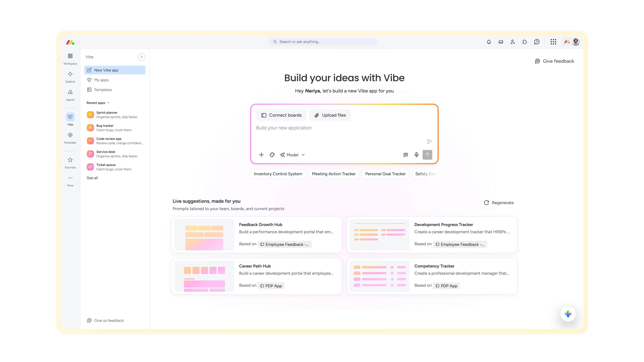Click See all recent apps
The image size is (644, 362).
(x=92, y=178)
